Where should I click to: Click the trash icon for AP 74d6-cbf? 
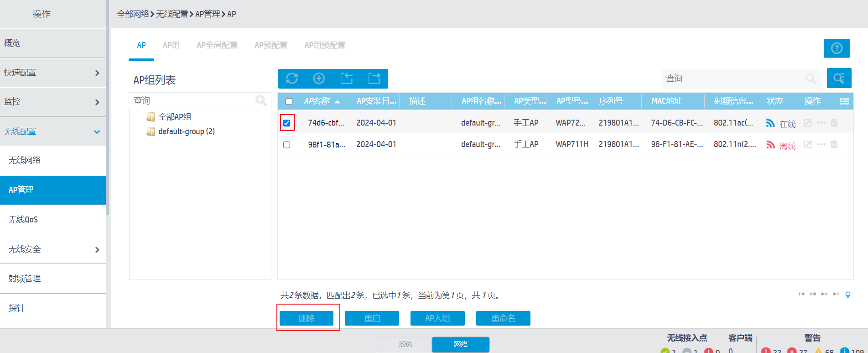tap(834, 122)
